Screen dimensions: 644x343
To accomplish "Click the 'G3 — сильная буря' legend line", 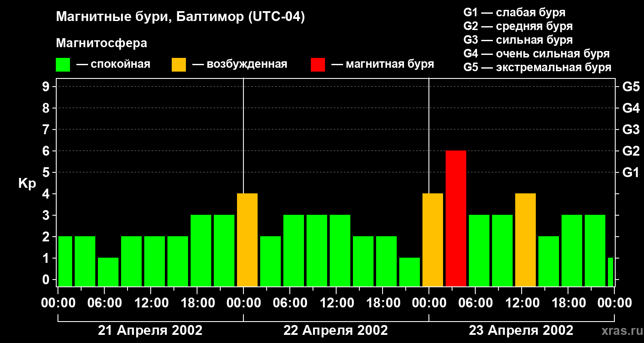I will pos(518,40).
